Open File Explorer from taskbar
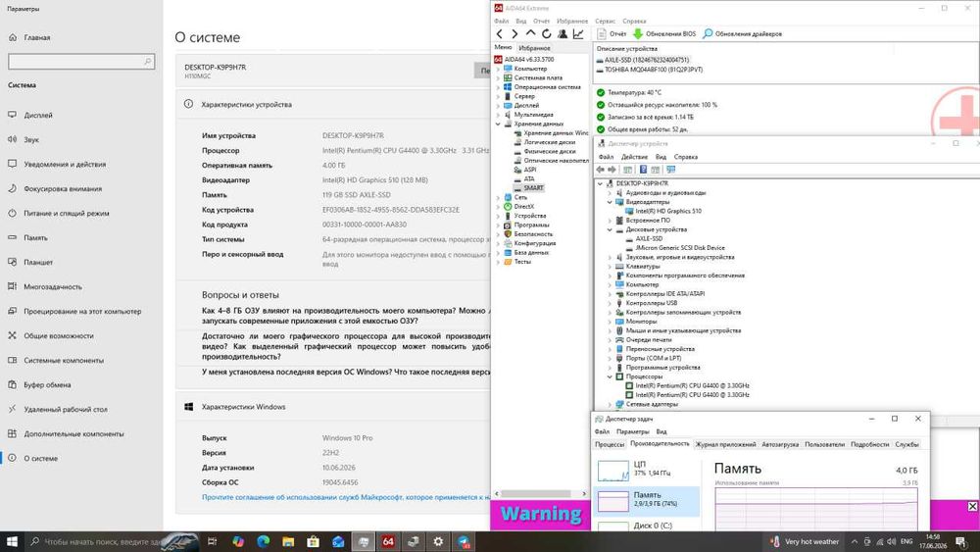 point(288,541)
